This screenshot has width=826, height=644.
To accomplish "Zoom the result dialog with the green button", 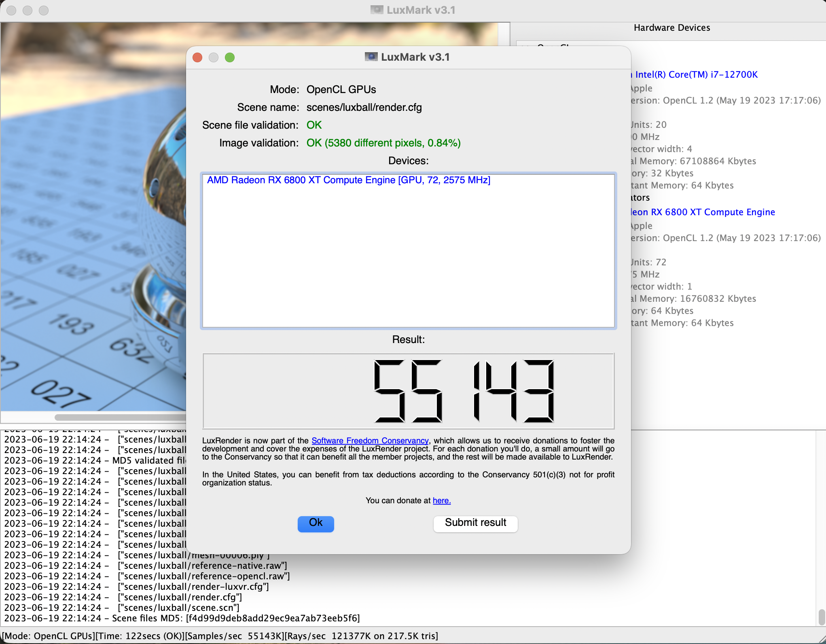I will (x=230, y=57).
